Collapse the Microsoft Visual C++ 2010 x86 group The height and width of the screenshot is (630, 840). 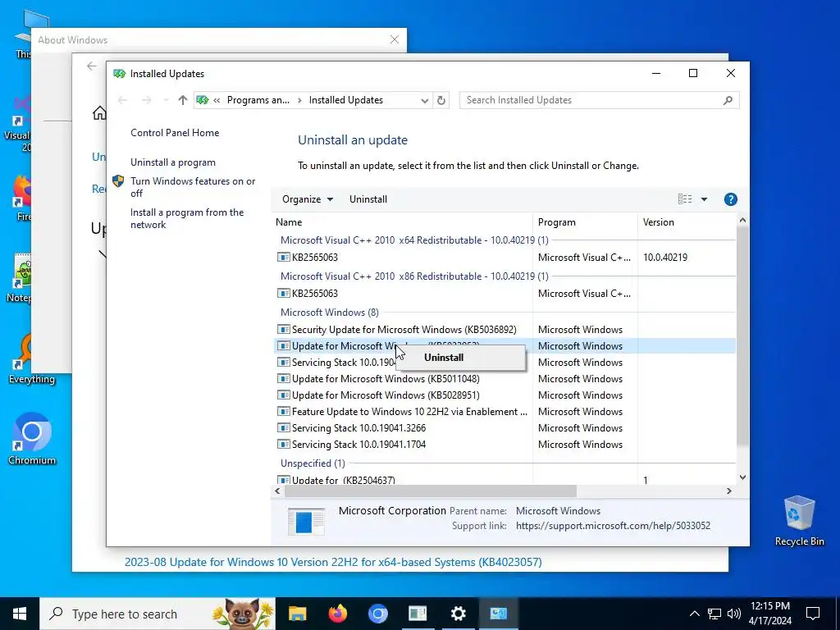[x=414, y=276]
